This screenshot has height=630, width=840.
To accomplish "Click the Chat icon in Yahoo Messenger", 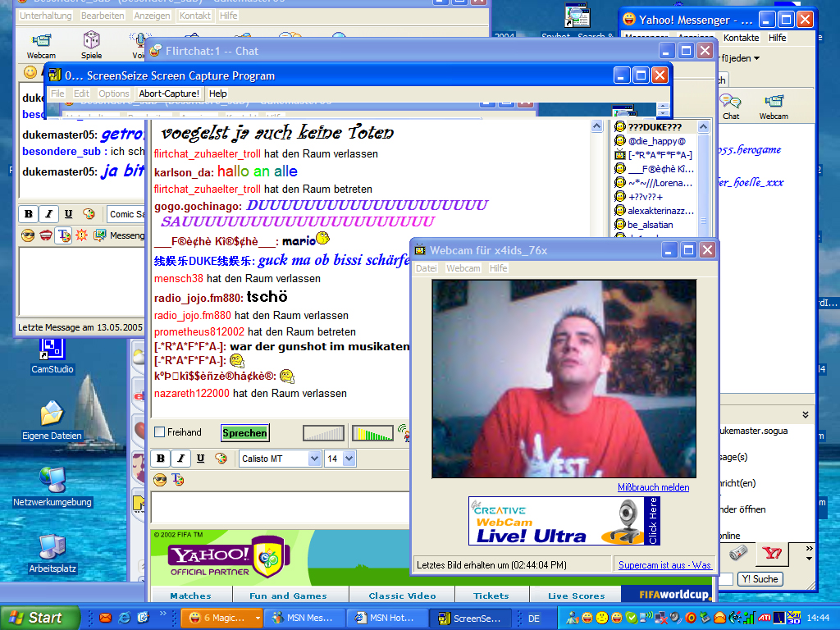I will (731, 107).
